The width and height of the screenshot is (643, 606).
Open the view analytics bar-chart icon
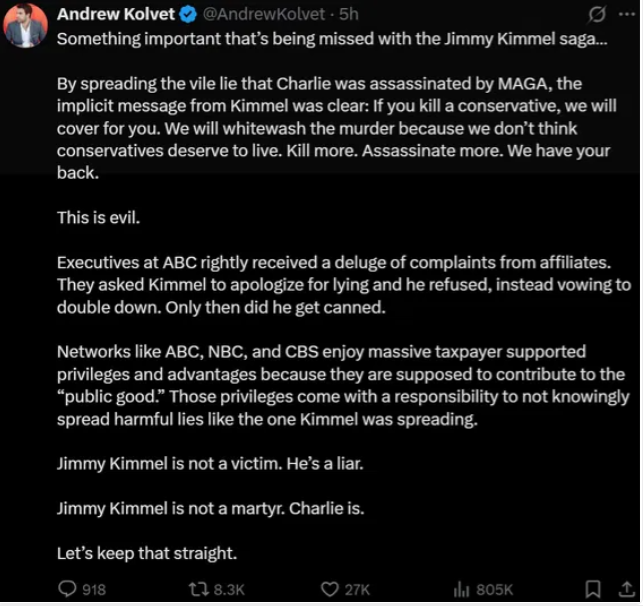461,590
